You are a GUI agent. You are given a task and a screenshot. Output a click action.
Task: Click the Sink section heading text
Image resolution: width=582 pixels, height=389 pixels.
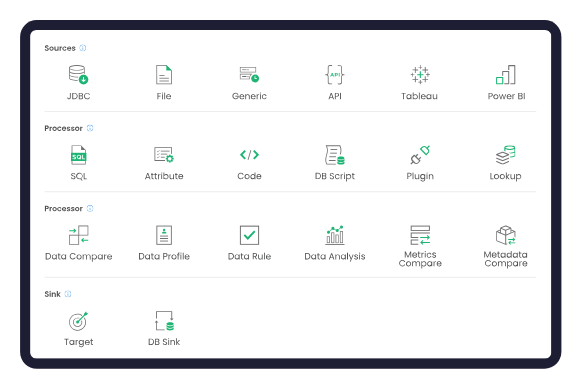[52, 294]
